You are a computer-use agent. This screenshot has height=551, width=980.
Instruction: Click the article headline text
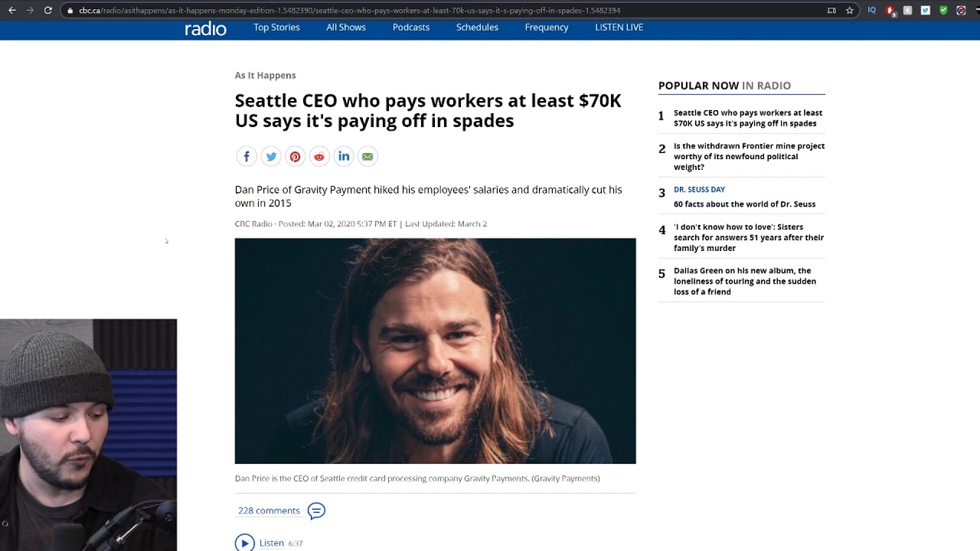coord(428,111)
